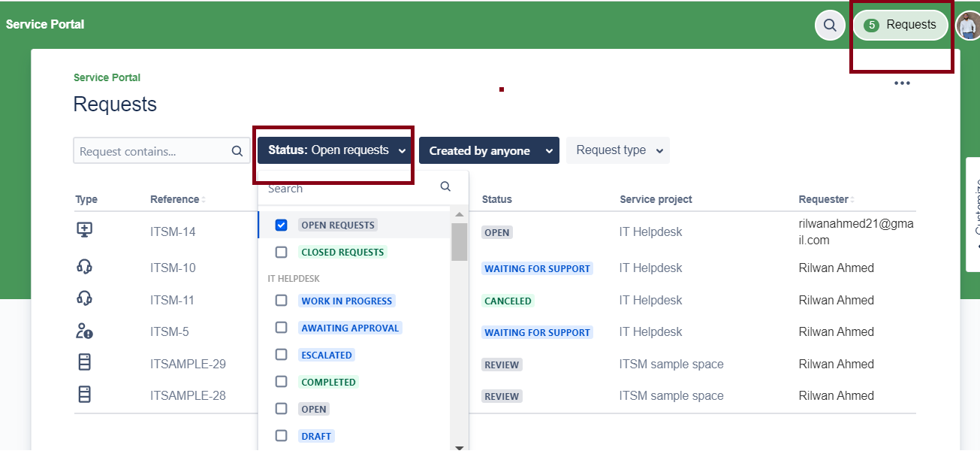Viewport: 980px width, 466px height.
Task: Enable the AWAITING APPROVAL filter
Action: click(282, 327)
